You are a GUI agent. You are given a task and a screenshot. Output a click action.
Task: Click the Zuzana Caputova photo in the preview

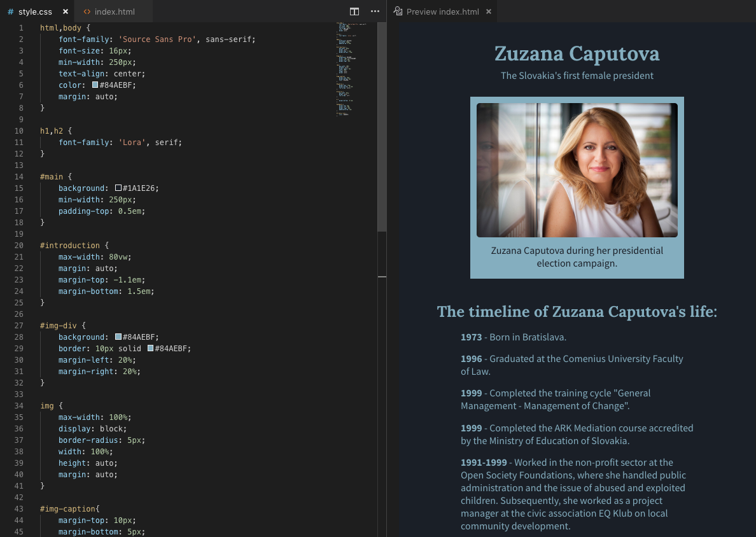[577, 170]
